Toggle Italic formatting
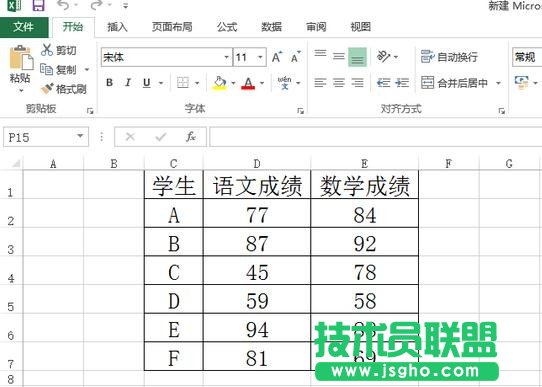This screenshot has height=387, width=542. 128,83
